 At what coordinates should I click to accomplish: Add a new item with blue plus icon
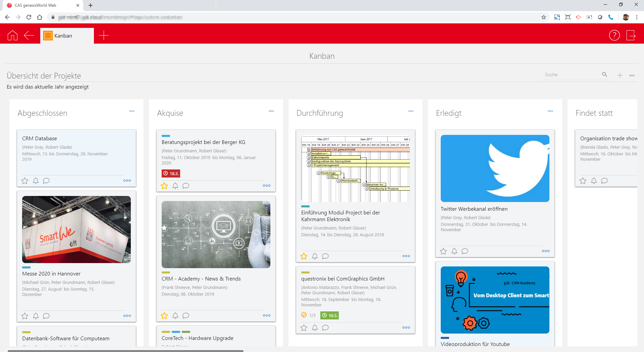[x=620, y=76]
